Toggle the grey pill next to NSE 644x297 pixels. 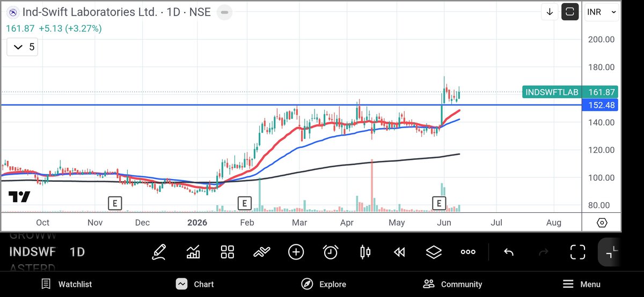click(x=225, y=12)
